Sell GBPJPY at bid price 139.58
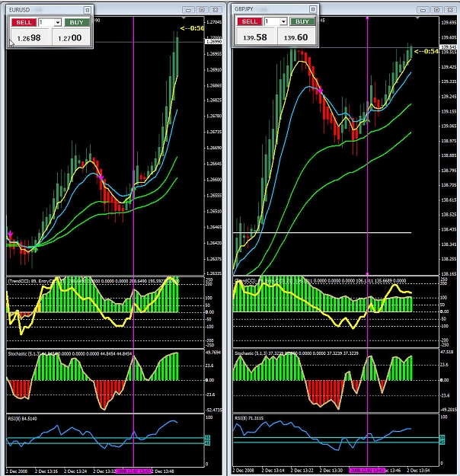 tap(255, 37)
